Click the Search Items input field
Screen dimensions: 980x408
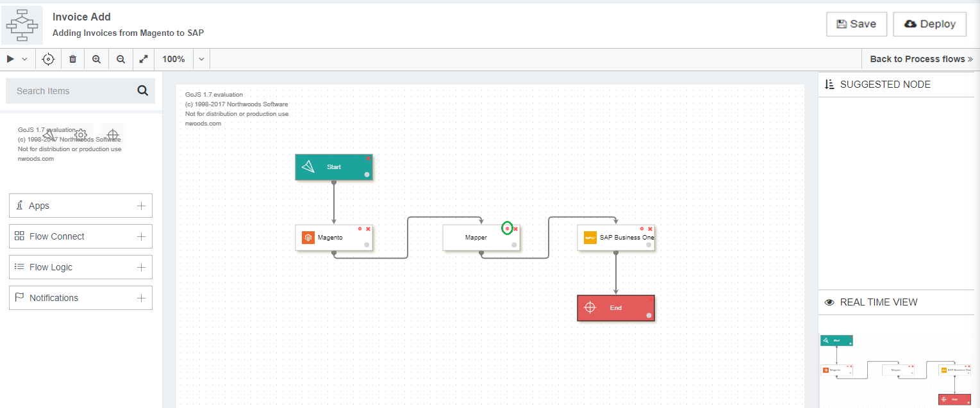(71, 90)
